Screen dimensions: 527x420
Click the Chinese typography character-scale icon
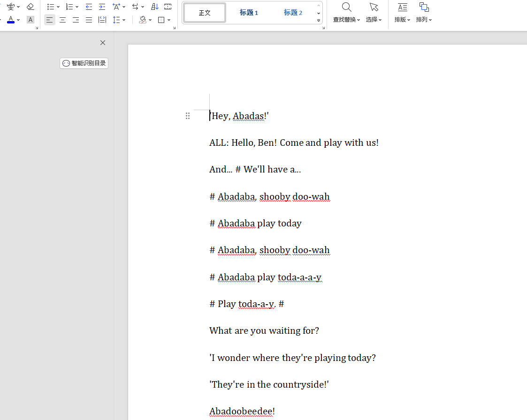click(116, 7)
